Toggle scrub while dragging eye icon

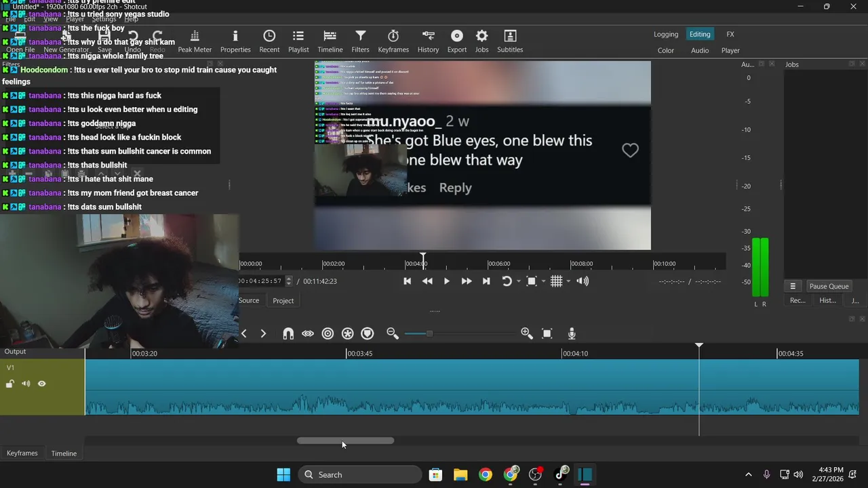tap(308, 333)
